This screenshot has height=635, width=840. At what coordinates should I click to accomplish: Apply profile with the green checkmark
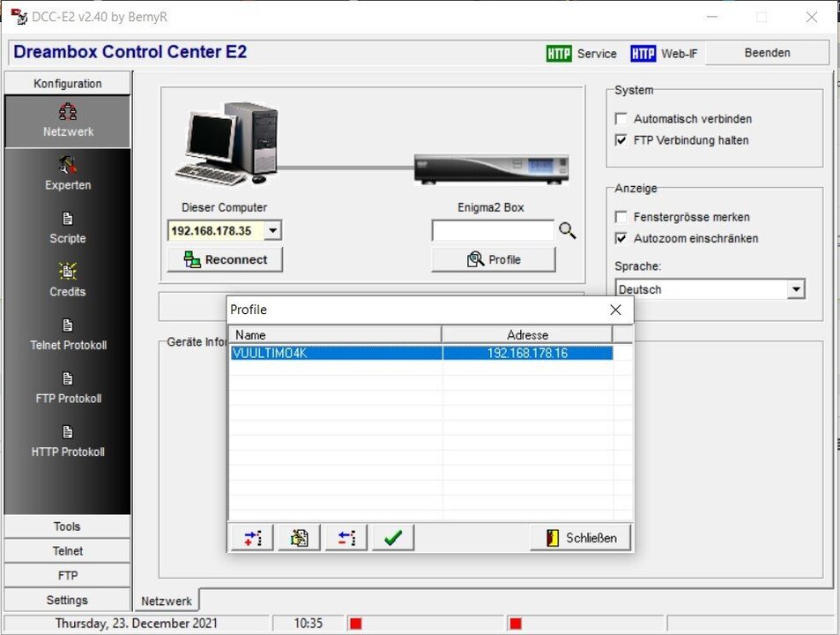pyautogui.click(x=392, y=537)
